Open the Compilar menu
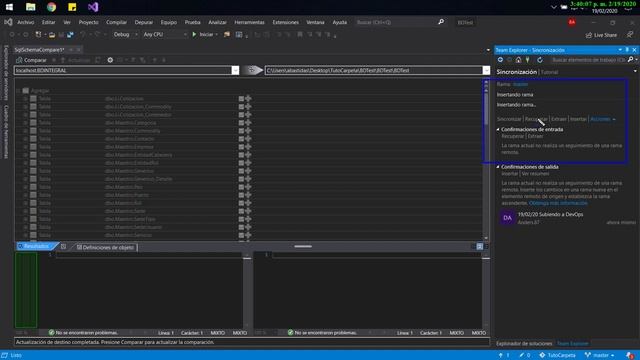Screen dimensions: 640x360 pos(116,22)
